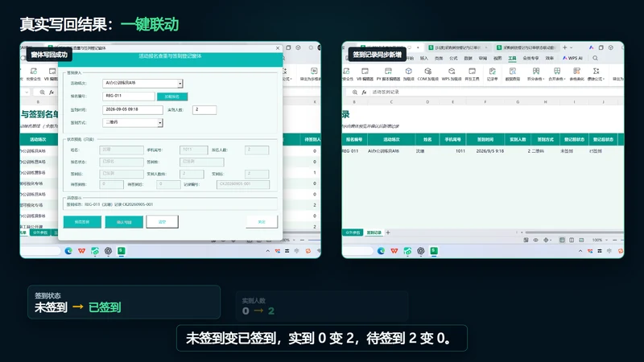Open Microsoft Edge in the right window taskbar
This screenshot has width=644, height=362.
381,251
